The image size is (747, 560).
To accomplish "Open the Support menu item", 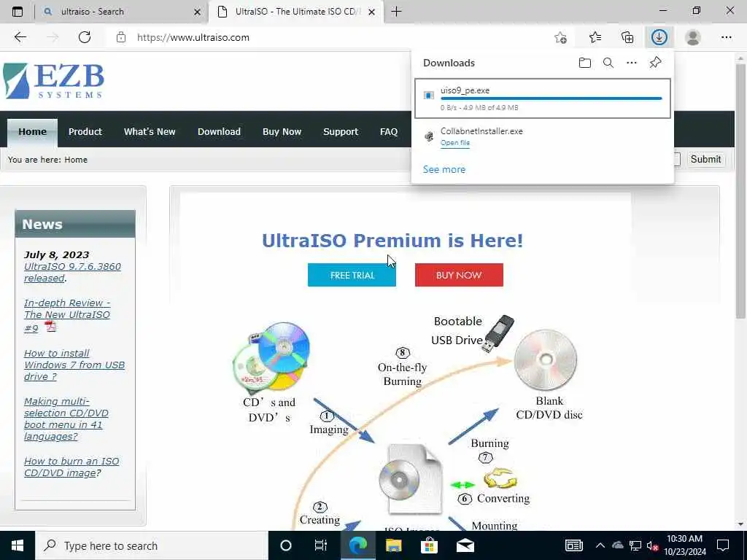I will [341, 132].
